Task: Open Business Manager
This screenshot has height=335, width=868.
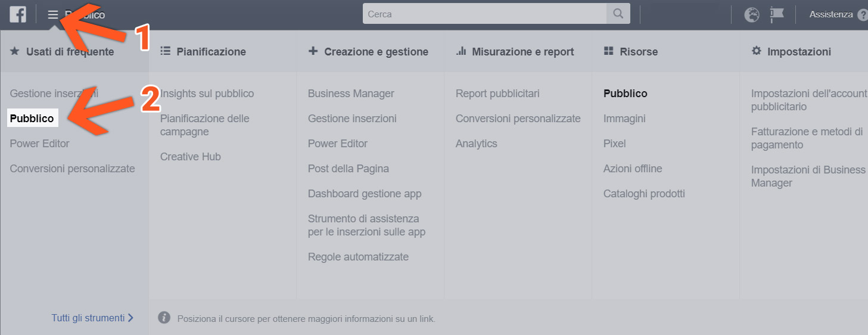Action: [351, 94]
